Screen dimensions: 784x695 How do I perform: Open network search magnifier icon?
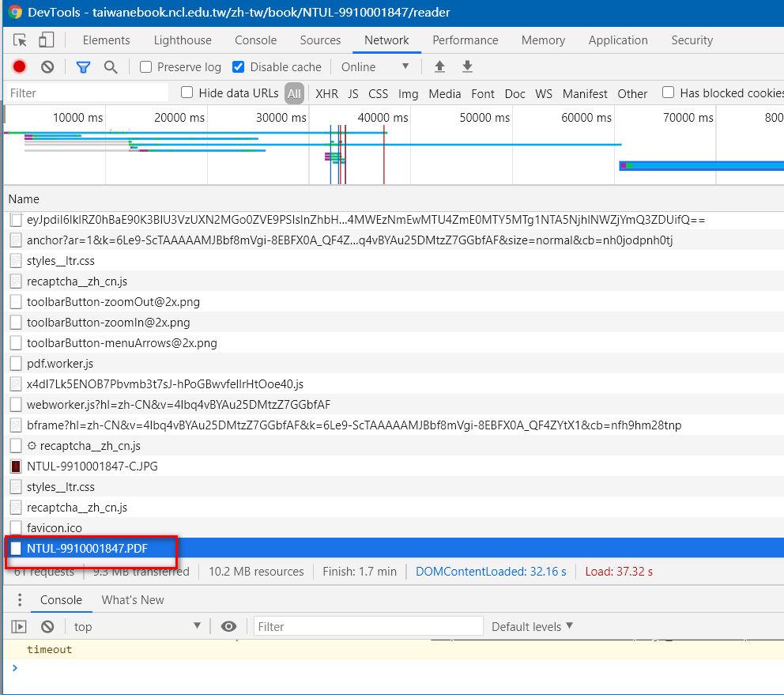coord(111,67)
